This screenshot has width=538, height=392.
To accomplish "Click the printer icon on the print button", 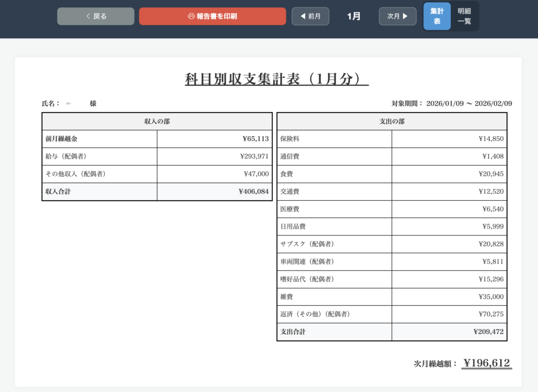I will [x=191, y=16].
